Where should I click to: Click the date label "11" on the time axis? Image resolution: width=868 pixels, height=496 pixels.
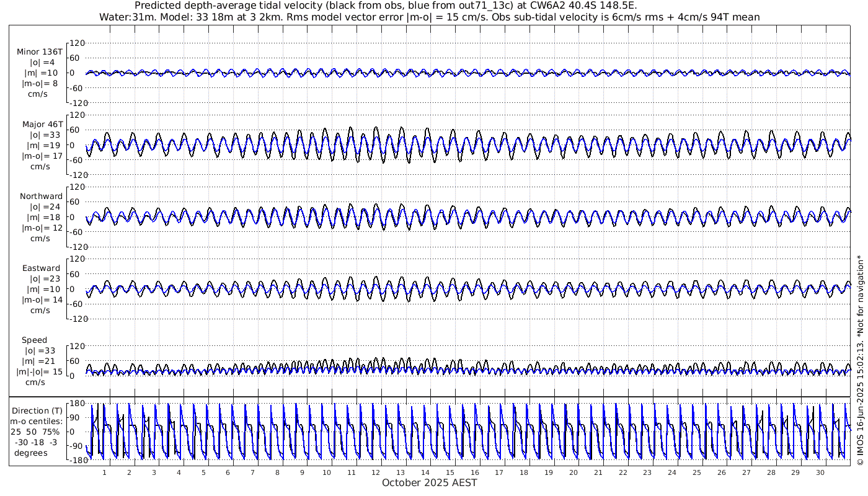pyautogui.click(x=351, y=472)
